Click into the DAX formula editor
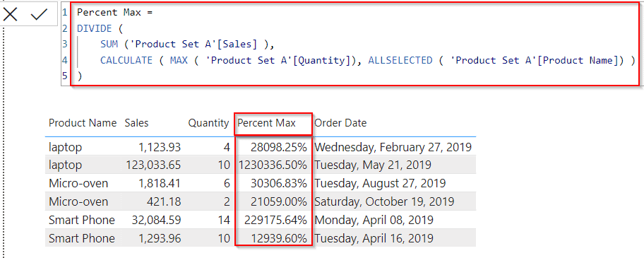This screenshot has width=644, height=258. pos(355,44)
